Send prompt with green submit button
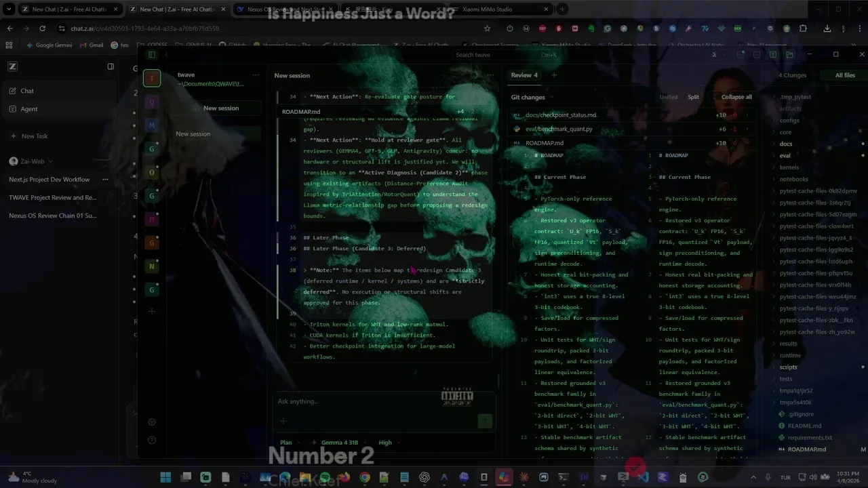 coord(484,421)
